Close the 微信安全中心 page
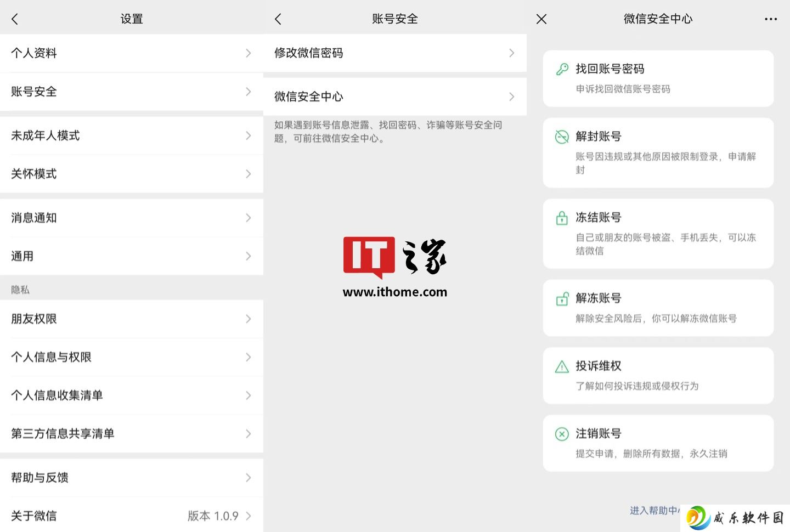The image size is (790, 532). pos(541,19)
